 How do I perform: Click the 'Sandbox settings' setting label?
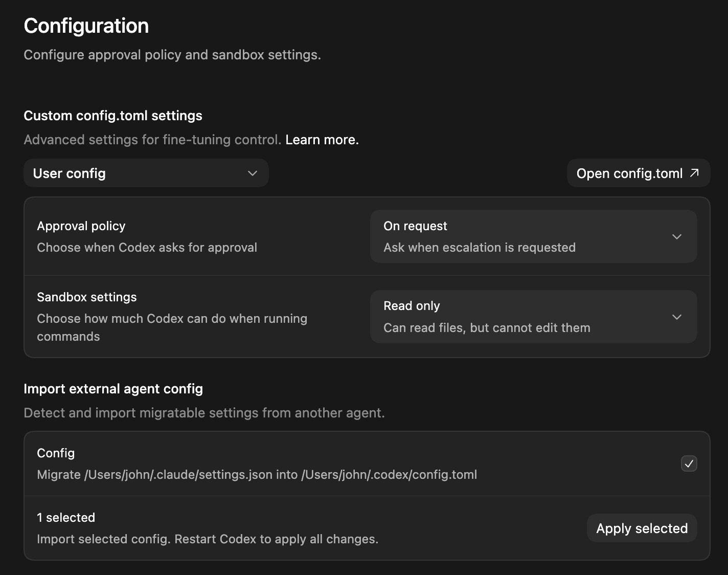pos(87,297)
